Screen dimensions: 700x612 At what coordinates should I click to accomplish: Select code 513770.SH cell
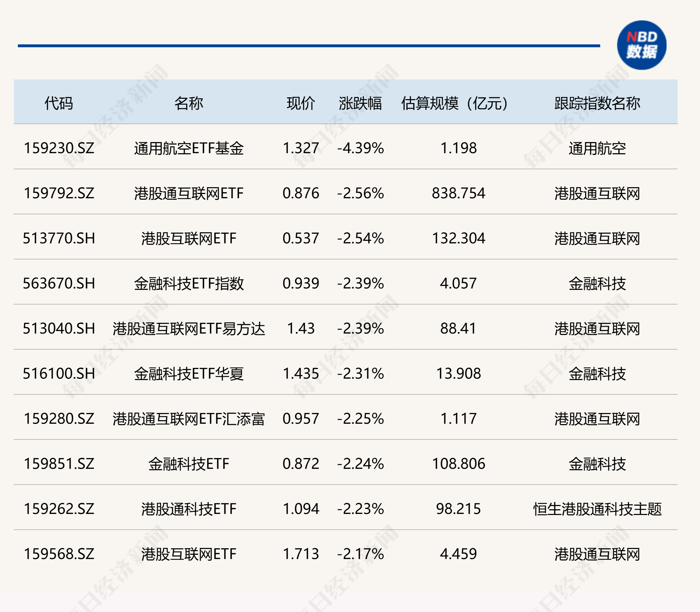(59, 238)
